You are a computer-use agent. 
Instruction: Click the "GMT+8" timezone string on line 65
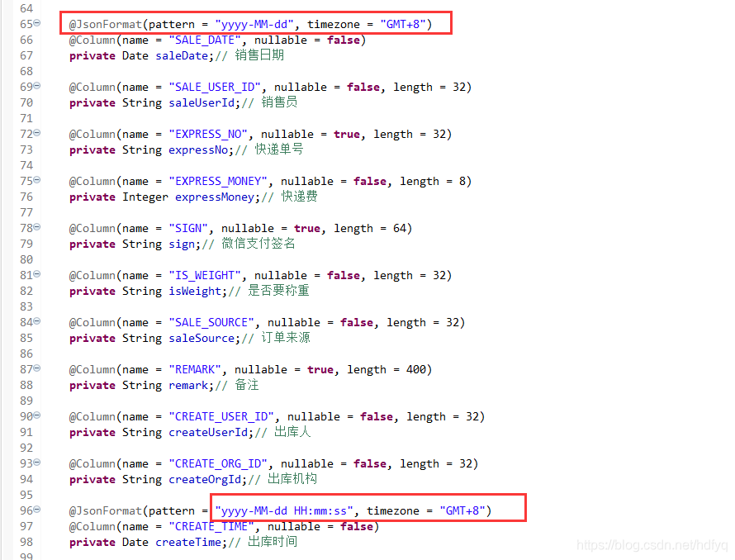(x=403, y=24)
